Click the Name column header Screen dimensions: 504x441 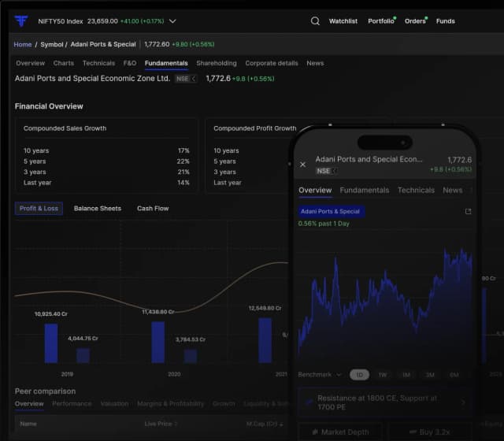28,424
